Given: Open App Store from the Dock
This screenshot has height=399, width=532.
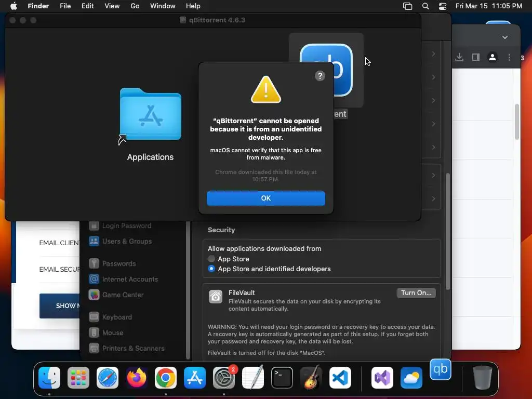Looking at the screenshot, I should 195,378.
